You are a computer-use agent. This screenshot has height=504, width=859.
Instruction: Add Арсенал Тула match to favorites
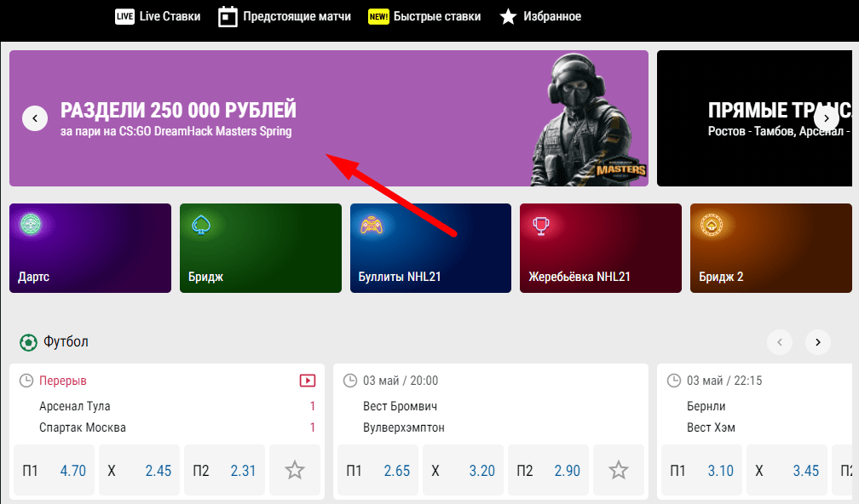295,470
